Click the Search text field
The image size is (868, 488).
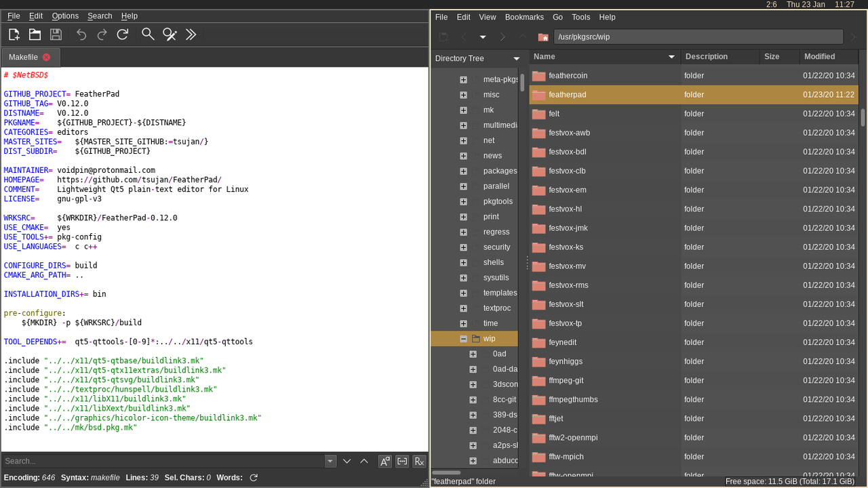click(x=163, y=461)
